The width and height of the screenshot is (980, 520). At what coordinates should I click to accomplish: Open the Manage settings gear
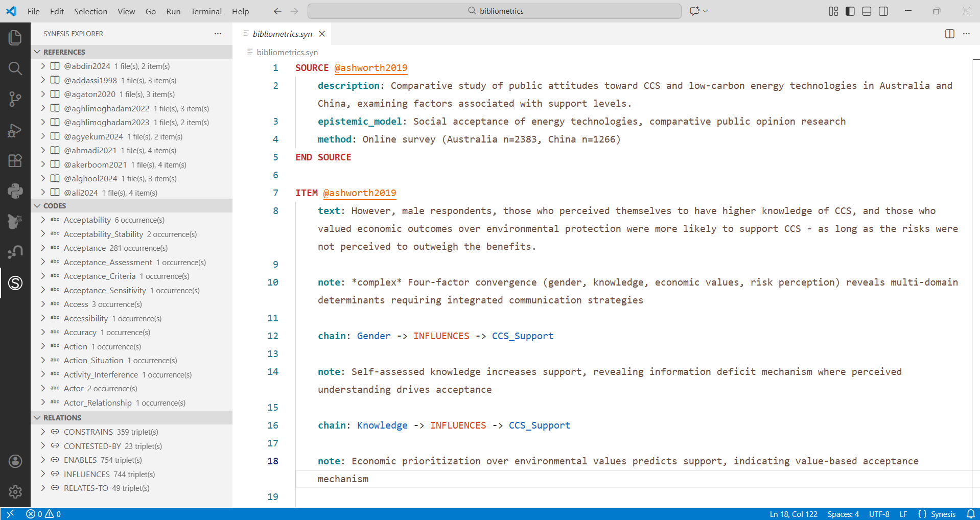click(15, 491)
